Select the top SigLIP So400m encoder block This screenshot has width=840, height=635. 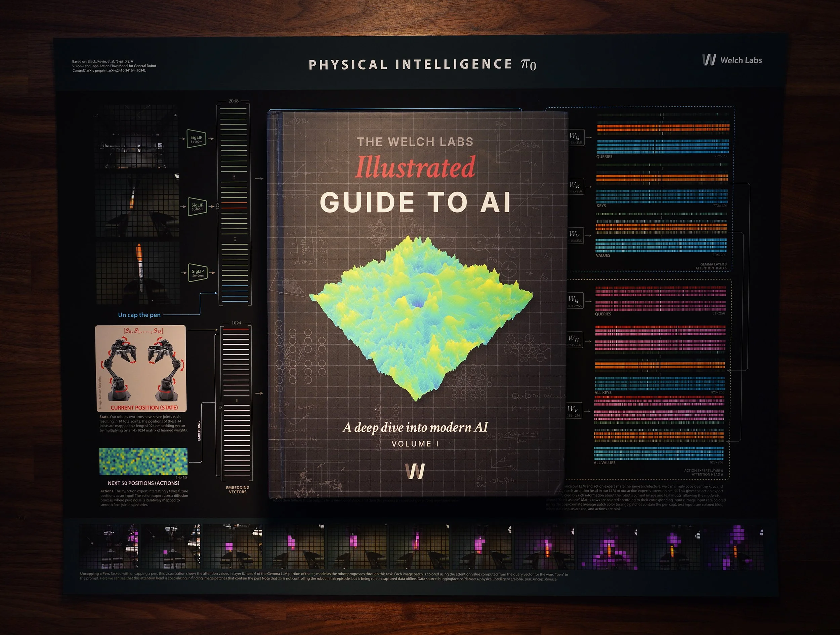point(196,139)
